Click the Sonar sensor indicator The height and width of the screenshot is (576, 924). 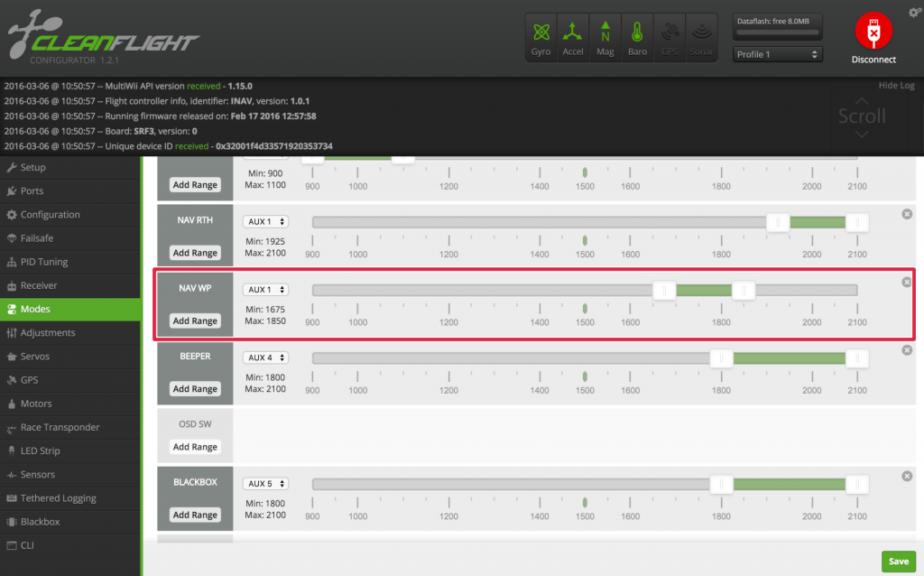[x=701, y=36]
